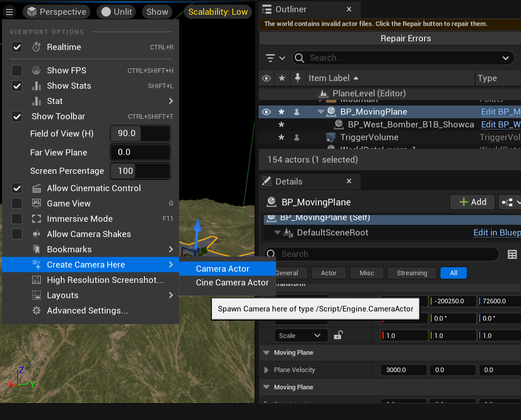Select the TriggerVolume actor row
The height and width of the screenshot is (420, 521).
tap(389, 138)
